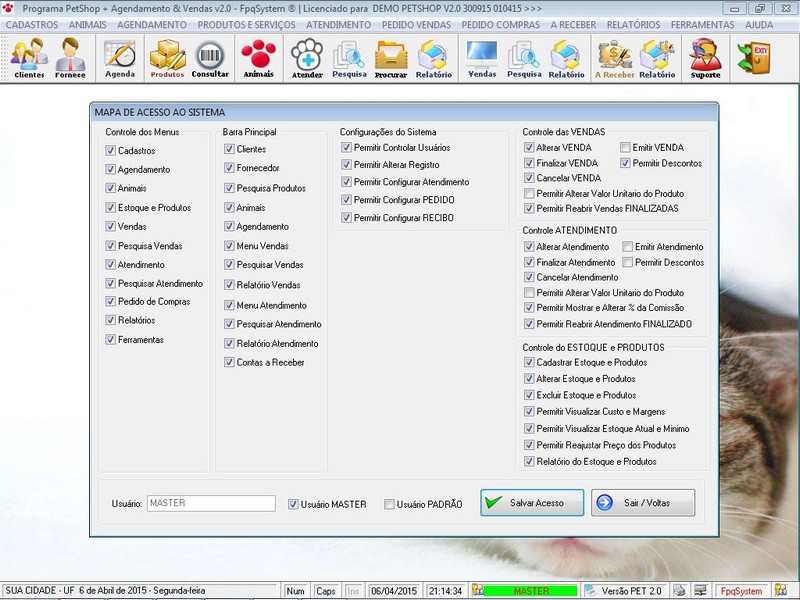Enable Permitir Alterar Valor Unitario in VENDAS
The height and width of the screenshot is (600, 800).
(529, 193)
